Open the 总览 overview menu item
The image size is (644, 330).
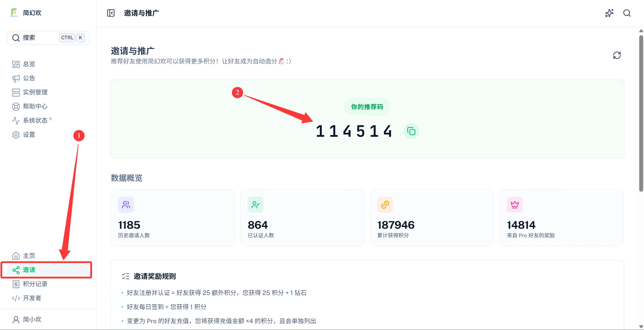(48, 64)
